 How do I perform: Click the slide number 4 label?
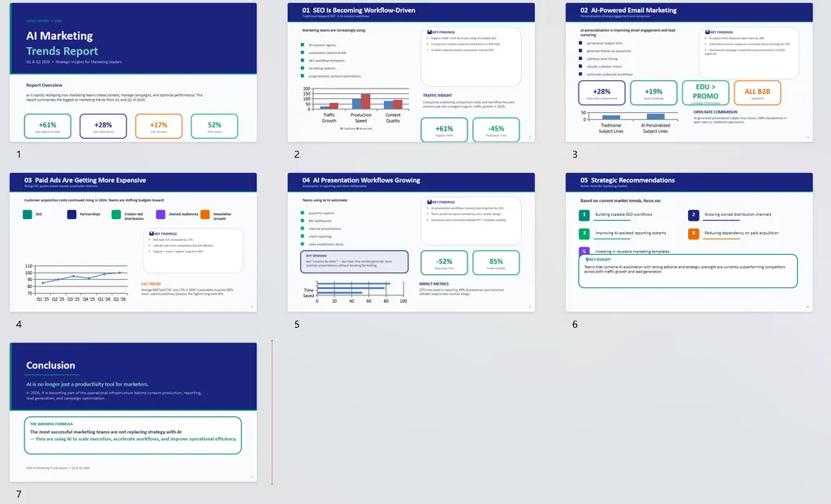click(19, 325)
